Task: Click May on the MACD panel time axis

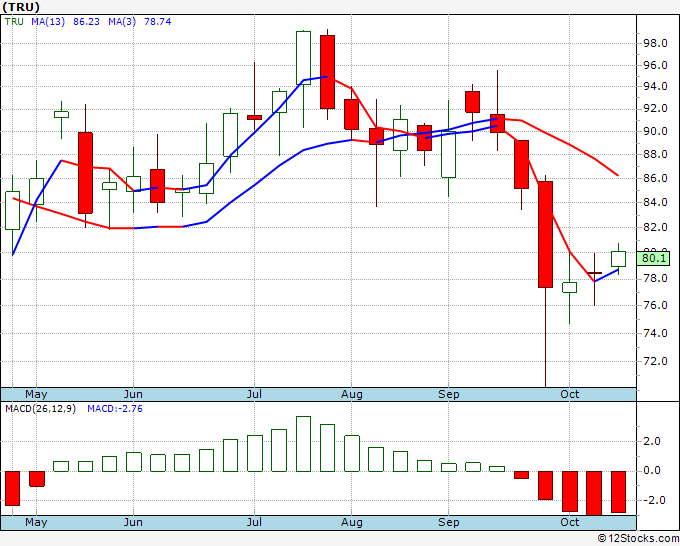Action: [36, 522]
